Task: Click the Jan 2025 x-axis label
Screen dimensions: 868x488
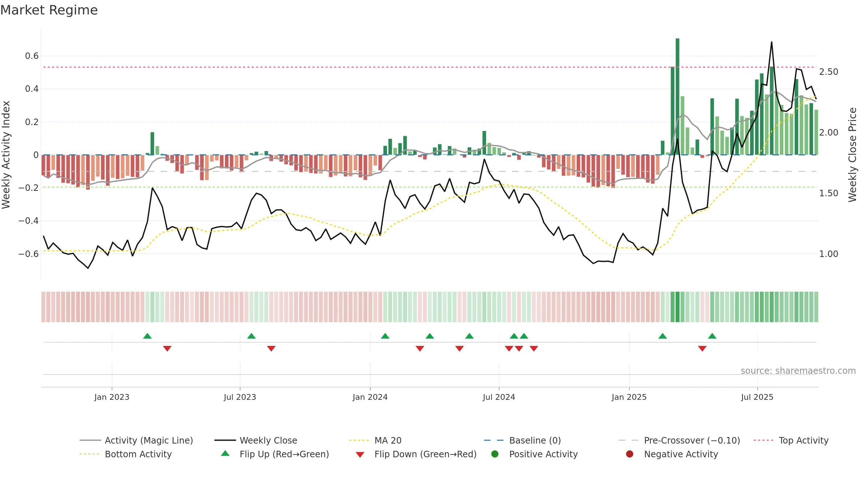Action: 629,397
